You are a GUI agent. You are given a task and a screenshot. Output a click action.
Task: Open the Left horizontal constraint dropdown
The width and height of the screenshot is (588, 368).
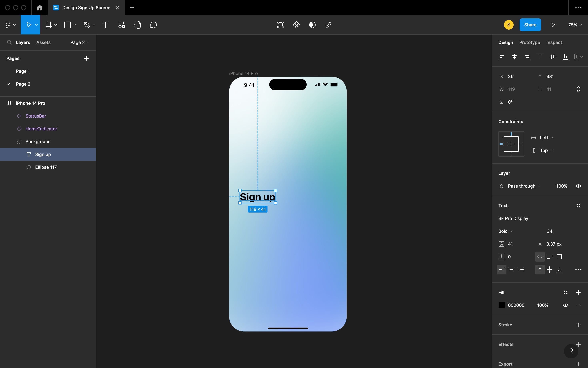tap(545, 138)
